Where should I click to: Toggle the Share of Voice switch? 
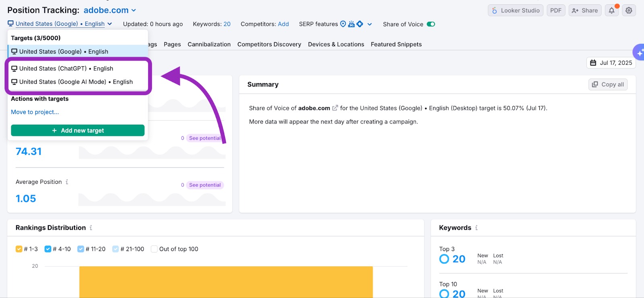431,24
